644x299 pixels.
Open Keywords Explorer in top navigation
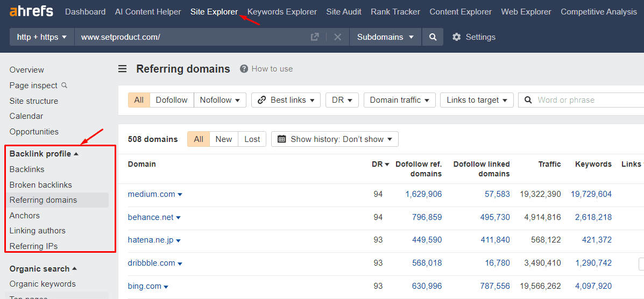[x=282, y=11]
